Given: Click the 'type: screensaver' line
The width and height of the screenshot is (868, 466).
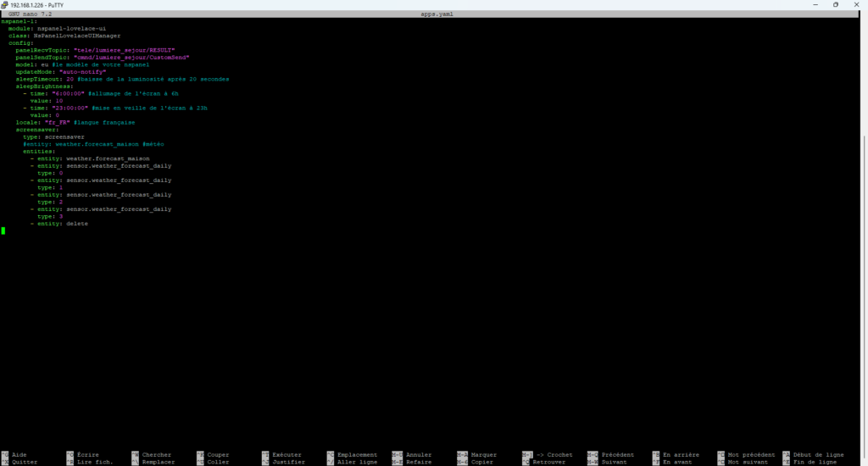Looking at the screenshot, I should pos(53,136).
